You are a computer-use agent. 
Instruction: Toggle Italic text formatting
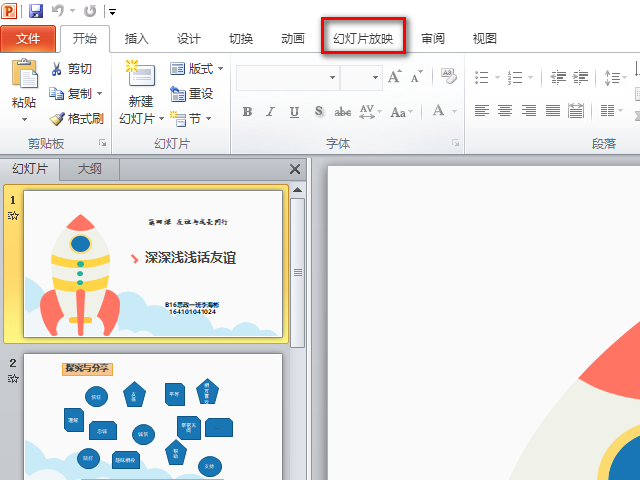[x=270, y=111]
